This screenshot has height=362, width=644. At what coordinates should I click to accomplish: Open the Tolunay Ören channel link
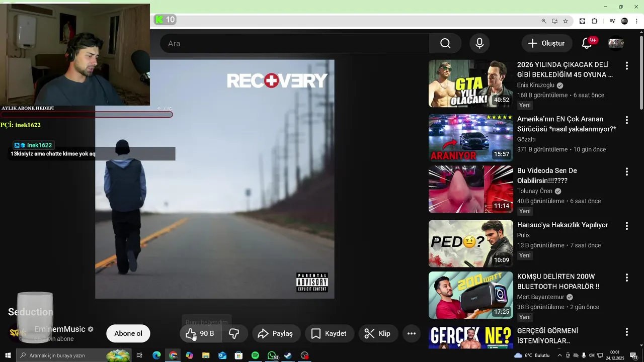pos(535,191)
